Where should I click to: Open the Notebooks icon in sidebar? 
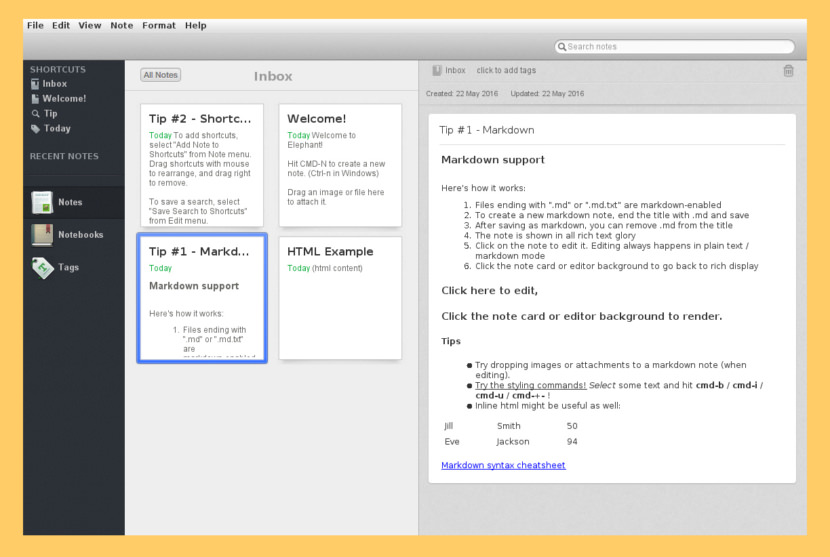(x=42, y=235)
